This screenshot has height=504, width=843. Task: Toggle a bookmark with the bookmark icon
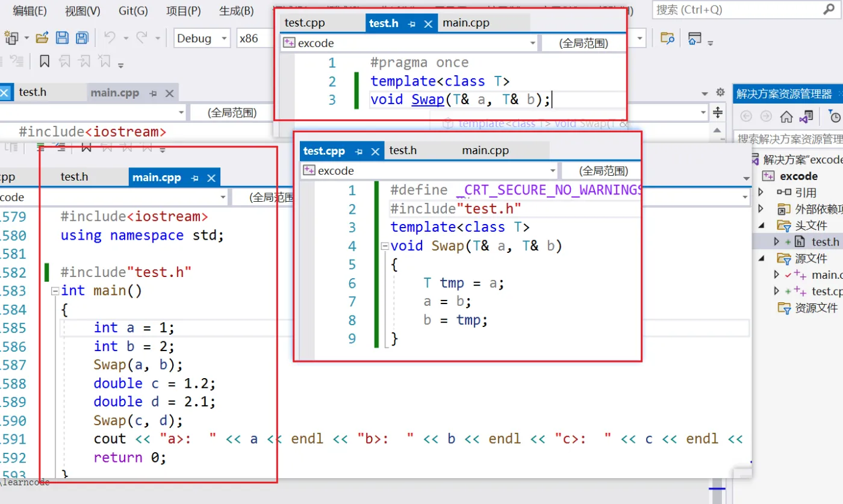coord(45,61)
